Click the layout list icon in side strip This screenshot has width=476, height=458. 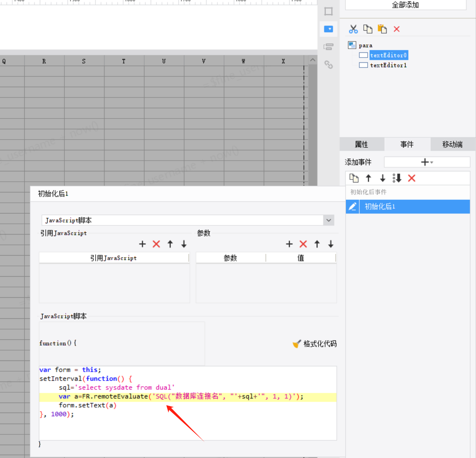[329, 47]
